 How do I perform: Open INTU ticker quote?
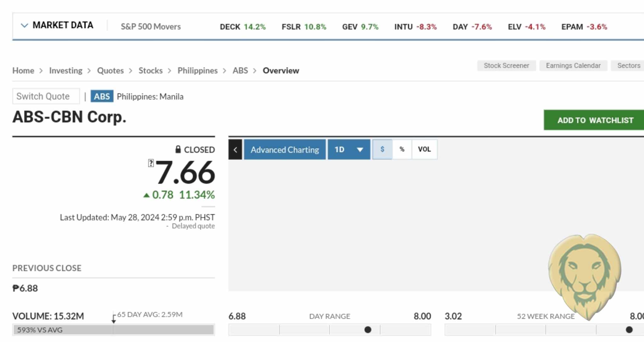click(x=415, y=27)
